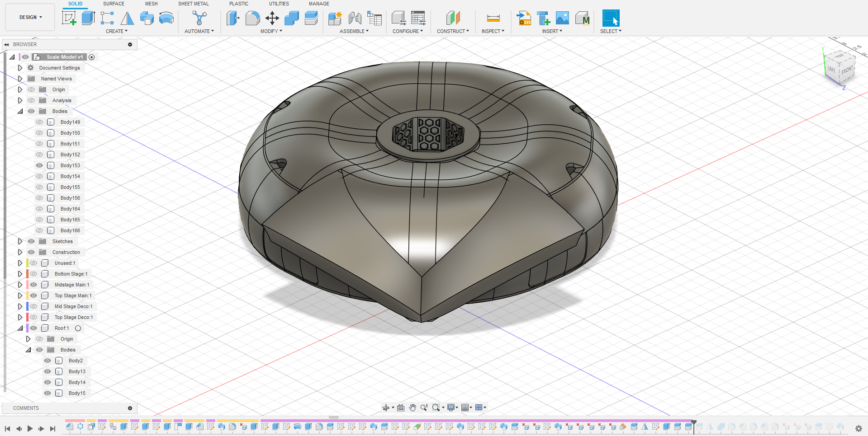This screenshot has width=868, height=436.
Task: Click the purple color bar of Roof:1
Action: pyautogui.click(x=28, y=328)
